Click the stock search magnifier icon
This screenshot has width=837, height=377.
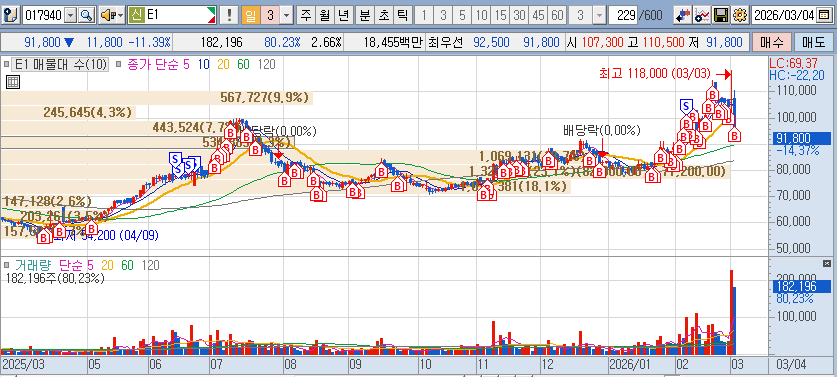click(x=86, y=15)
